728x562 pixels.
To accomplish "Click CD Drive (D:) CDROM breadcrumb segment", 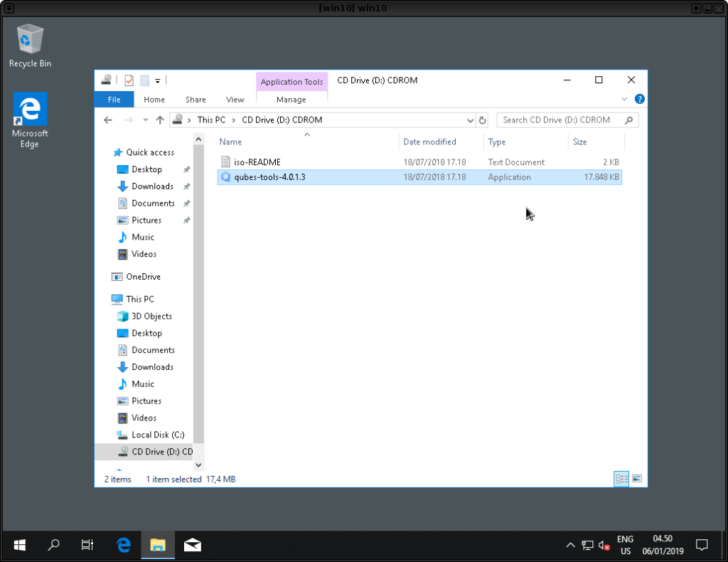I will point(282,120).
